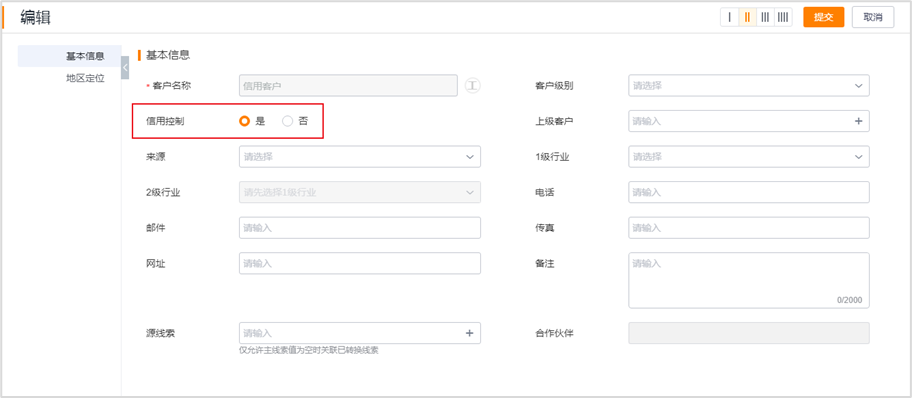Click the 电话 input field

[x=749, y=192]
